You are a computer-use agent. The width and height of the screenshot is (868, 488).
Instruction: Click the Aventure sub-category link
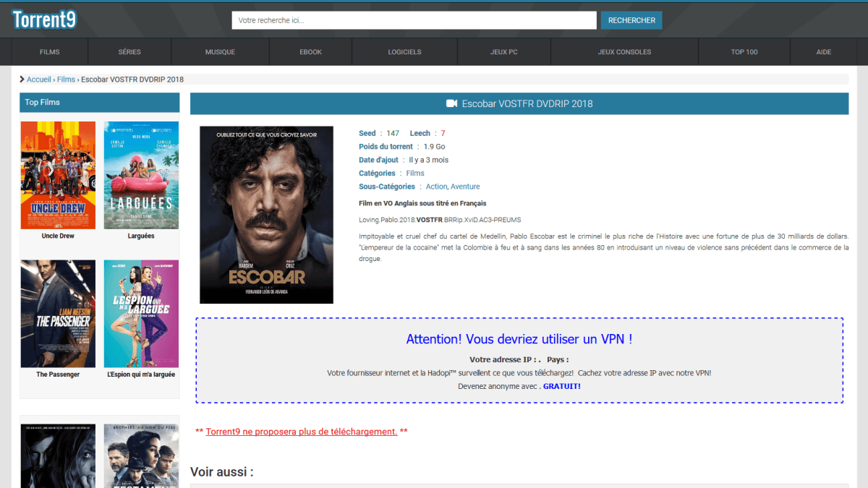click(x=465, y=187)
